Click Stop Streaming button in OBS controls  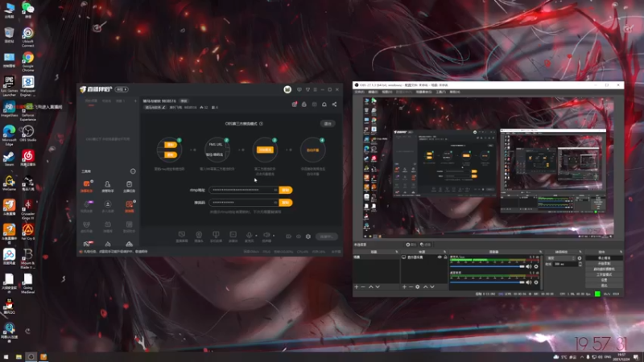[604, 258]
